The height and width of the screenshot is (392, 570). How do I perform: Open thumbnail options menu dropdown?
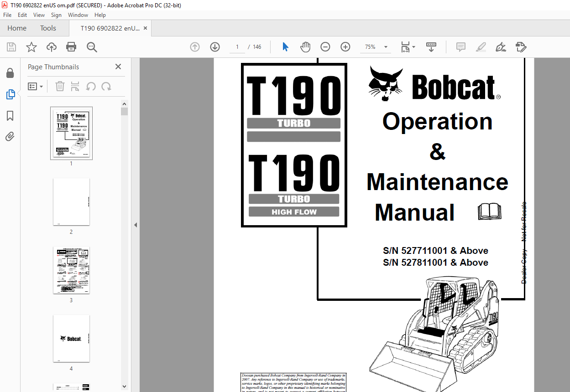(x=36, y=86)
